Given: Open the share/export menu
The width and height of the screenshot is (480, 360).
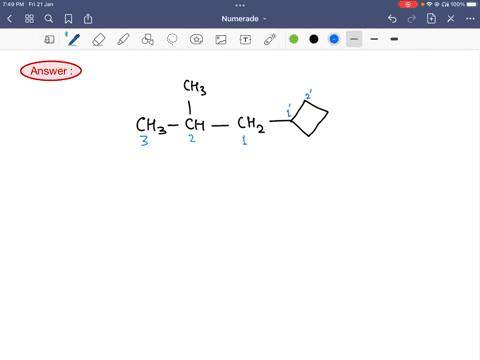Looking at the screenshot, I should tap(88, 19).
